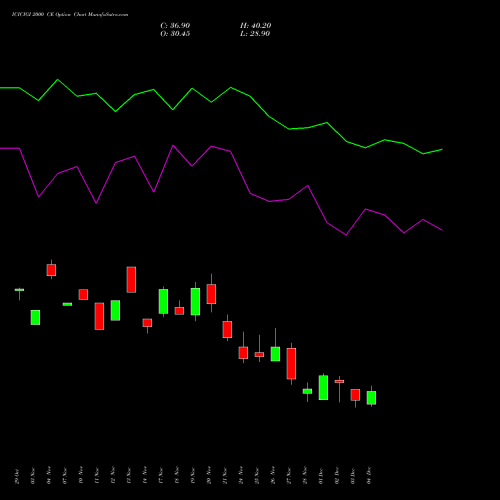This screenshot has height=500, width=500.
Task: Click the 'O: 30.45' open value
Action: tap(175, 34)
